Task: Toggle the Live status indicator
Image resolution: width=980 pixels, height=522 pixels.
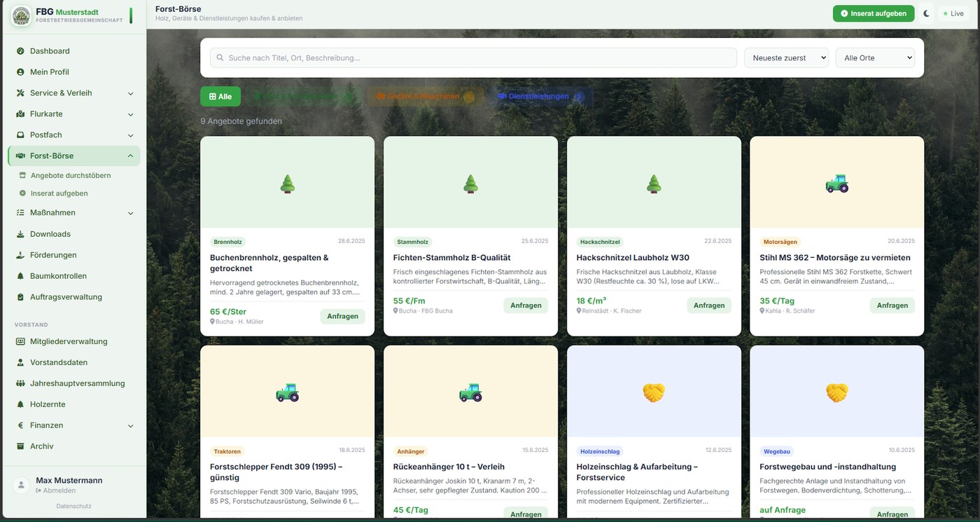Action: 953,13
